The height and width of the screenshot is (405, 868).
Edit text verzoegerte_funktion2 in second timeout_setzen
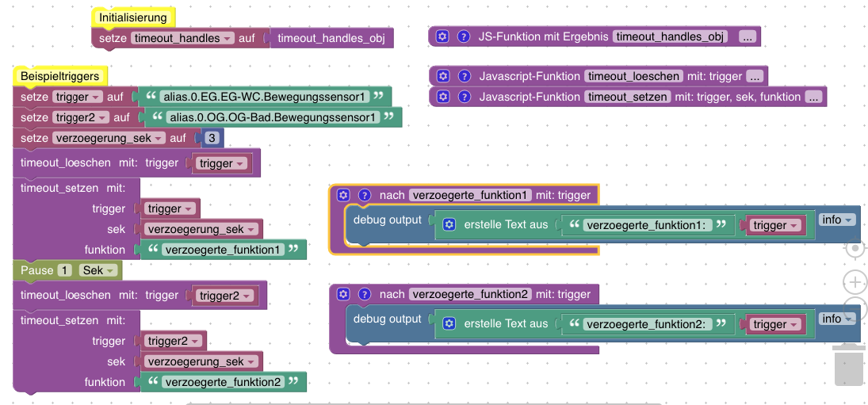[224, 382]
